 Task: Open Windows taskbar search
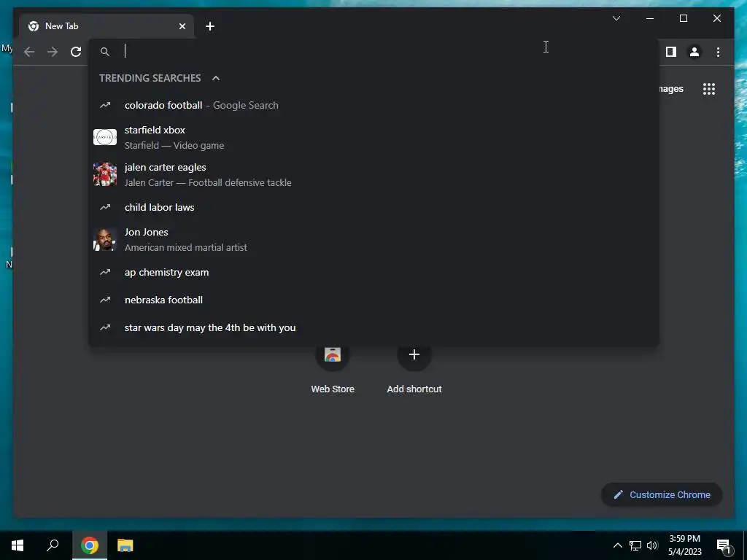click(53, 545)
